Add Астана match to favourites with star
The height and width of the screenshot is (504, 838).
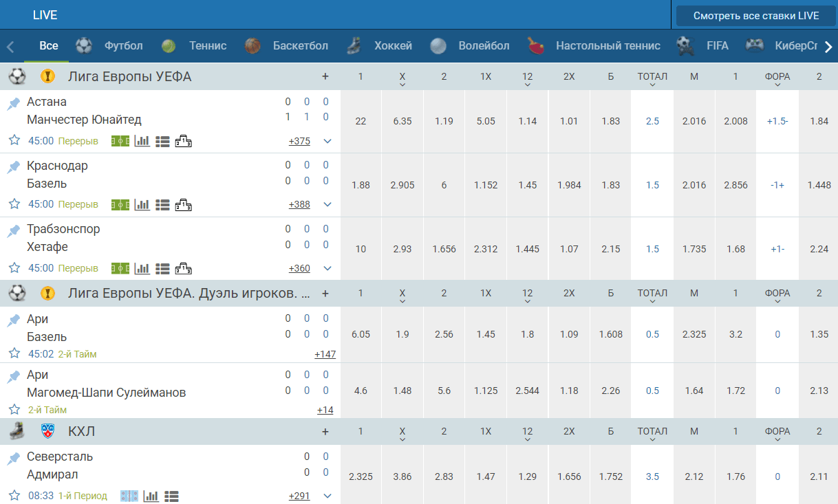[x=14, y=140]
